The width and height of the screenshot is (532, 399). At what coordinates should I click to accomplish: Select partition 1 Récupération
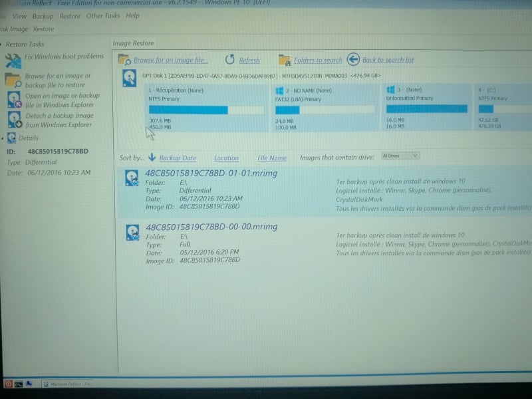pos(205,108)
